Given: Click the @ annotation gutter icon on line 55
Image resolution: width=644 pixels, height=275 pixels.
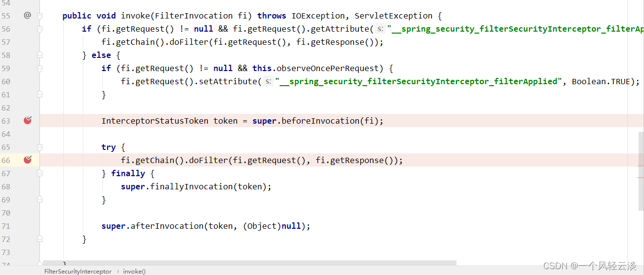Looking at the screenshot, I should point(27,16).
